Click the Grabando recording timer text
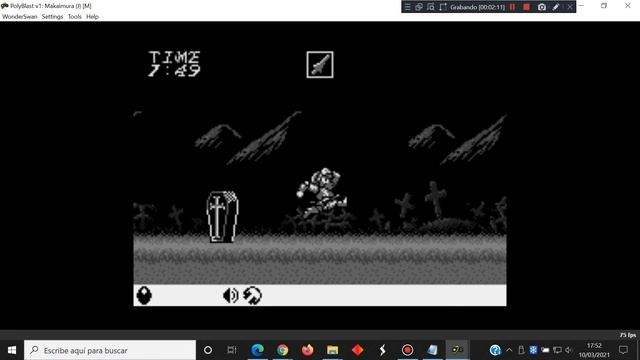The image size is (640, 360). coord(478,7)
